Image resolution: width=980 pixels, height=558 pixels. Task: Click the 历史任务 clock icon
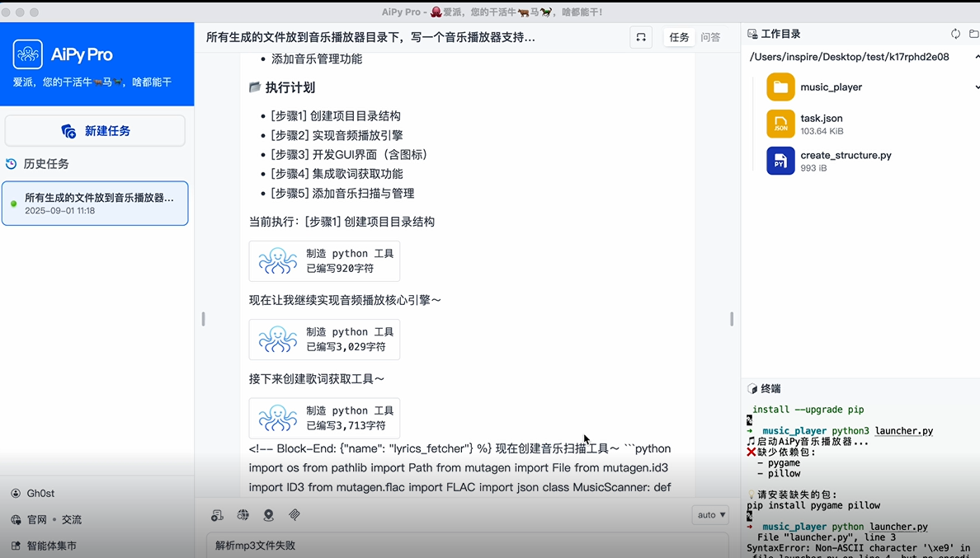pyautogui.click(x=12, y=164)
